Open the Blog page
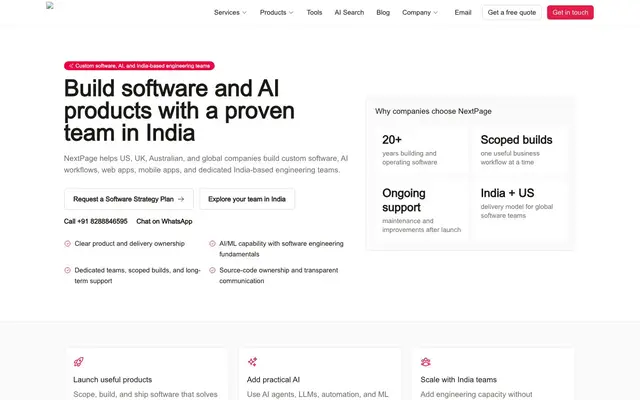This screenshot has width=640, height=400. (x=383, y=13)
